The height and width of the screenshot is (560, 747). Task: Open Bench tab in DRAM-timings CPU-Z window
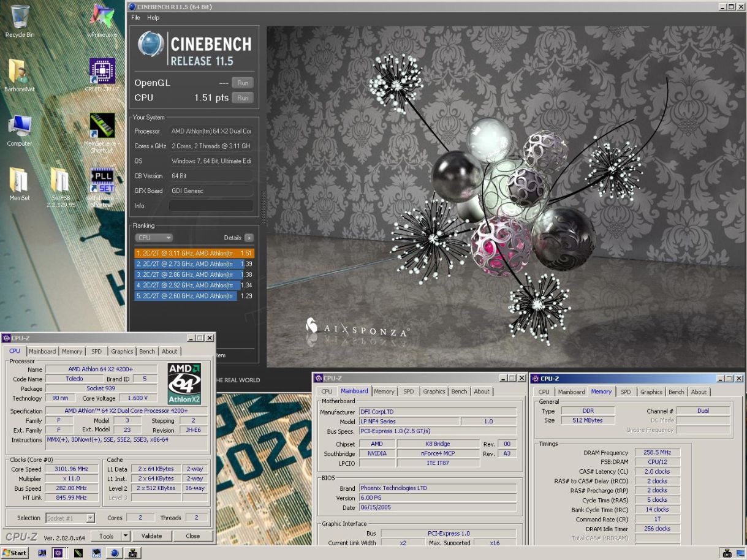[x=677, y=392]
